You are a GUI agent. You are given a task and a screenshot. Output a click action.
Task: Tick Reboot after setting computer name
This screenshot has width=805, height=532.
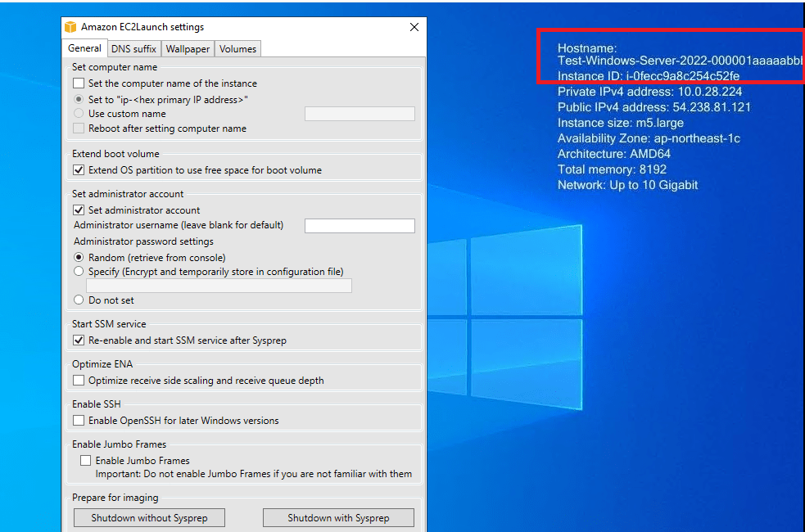click(79, 128)
